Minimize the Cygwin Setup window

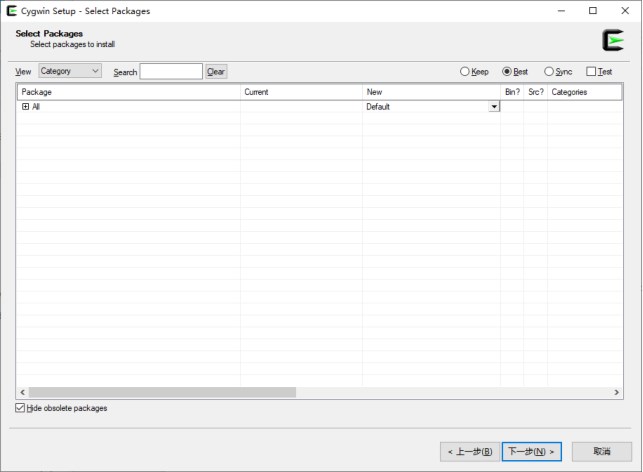point(561,11)
